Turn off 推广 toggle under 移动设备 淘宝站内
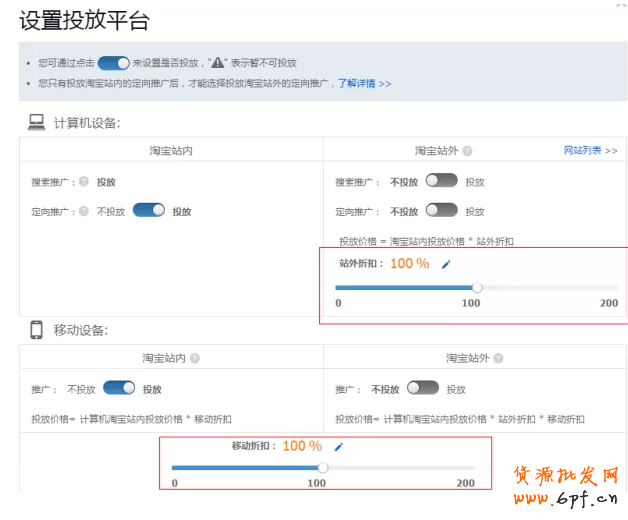 coord(119,388)
